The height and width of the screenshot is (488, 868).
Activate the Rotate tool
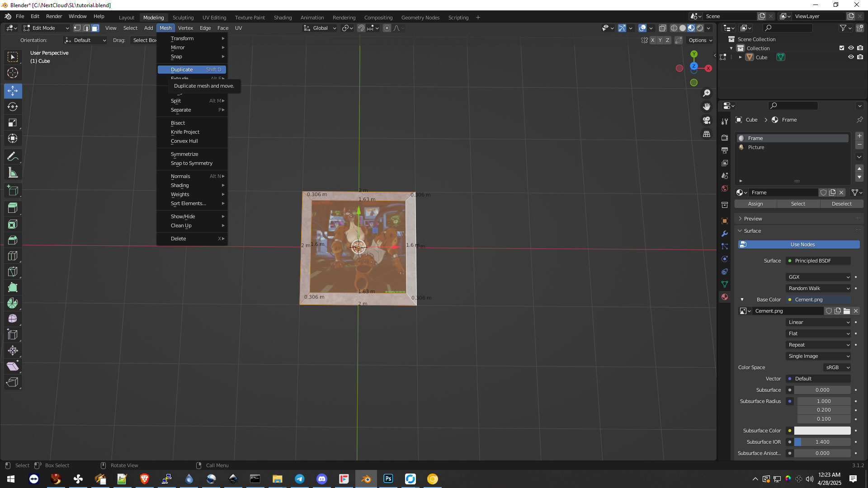click(13, 107)
